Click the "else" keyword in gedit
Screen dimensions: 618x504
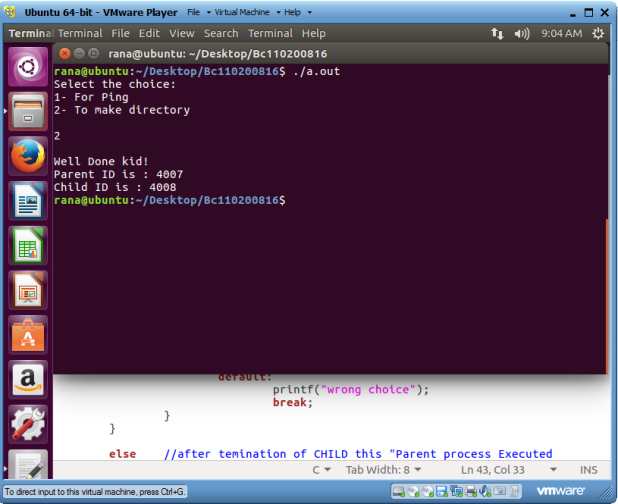(x=123, y=454)
